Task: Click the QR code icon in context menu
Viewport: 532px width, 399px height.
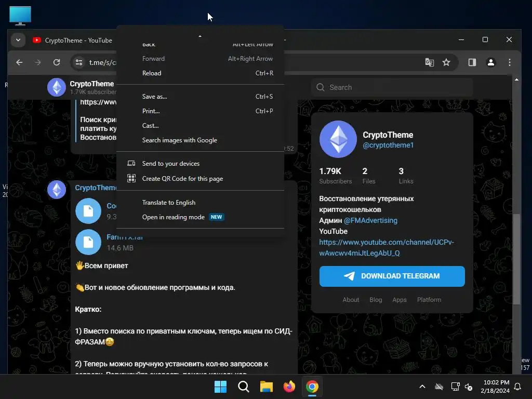Action: coord(131,179)
